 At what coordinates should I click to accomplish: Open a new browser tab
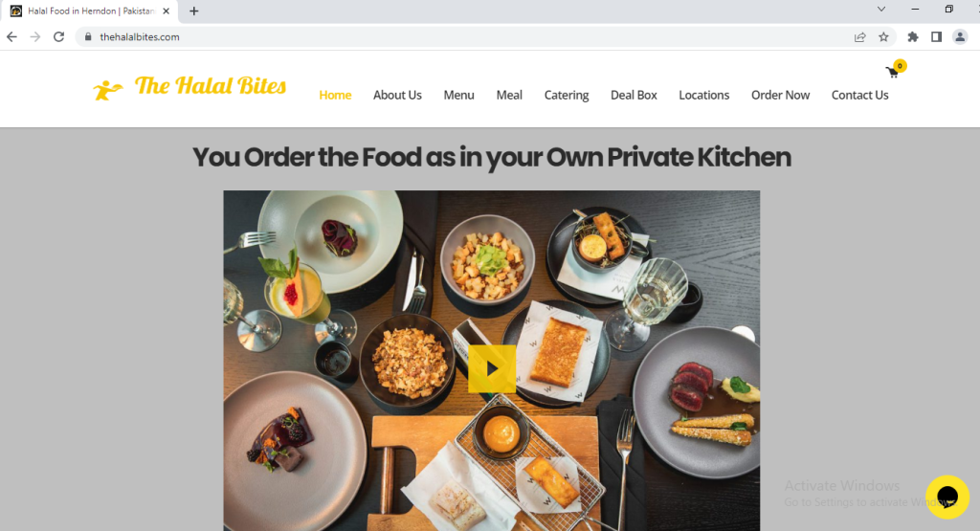[193, 11]
